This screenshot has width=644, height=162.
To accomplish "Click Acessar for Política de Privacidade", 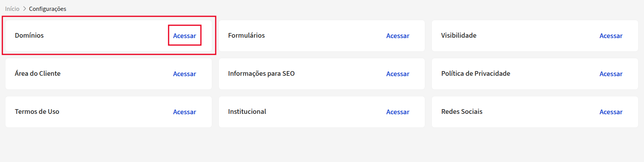I will (x=611, y=74).
